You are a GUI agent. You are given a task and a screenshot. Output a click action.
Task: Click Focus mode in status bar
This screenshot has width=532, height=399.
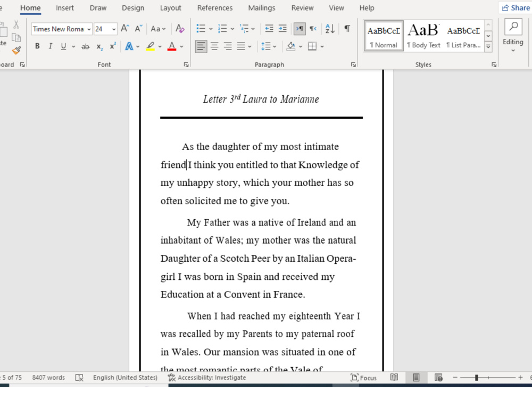tap(364, 378)
